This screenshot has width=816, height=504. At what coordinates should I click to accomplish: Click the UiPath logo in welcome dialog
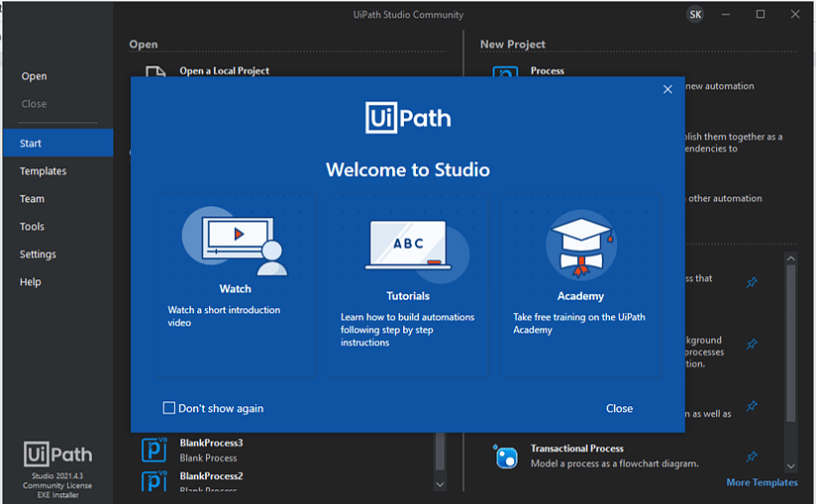408,118
